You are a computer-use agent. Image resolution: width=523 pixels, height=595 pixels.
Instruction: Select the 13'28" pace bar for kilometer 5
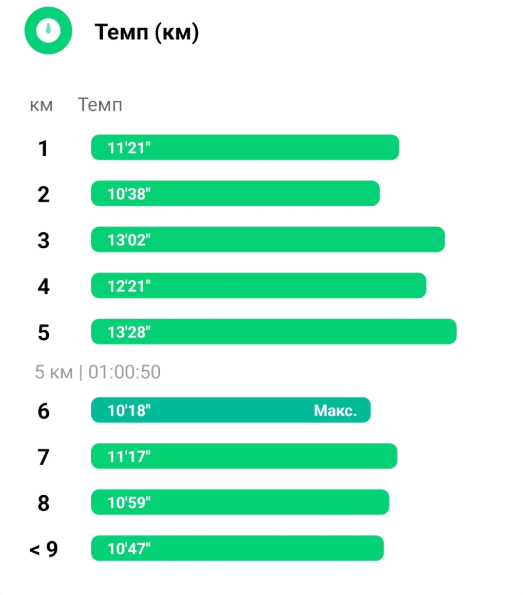274,332
